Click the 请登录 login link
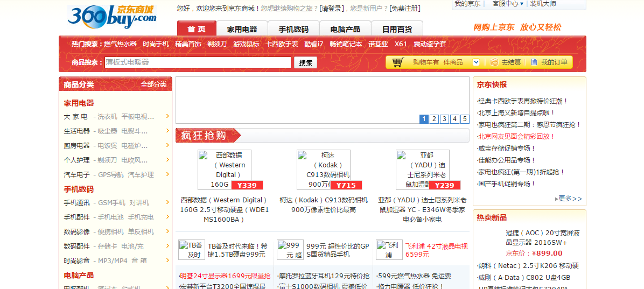Viewport: 644px width, 289px height. tap(332, 8)
